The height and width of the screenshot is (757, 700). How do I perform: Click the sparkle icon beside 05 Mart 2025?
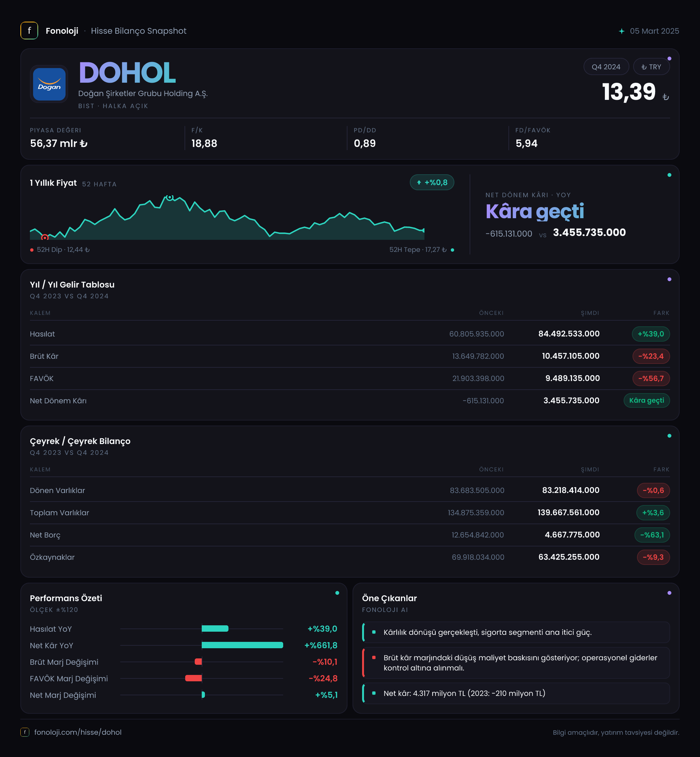(x=622, y=31)
